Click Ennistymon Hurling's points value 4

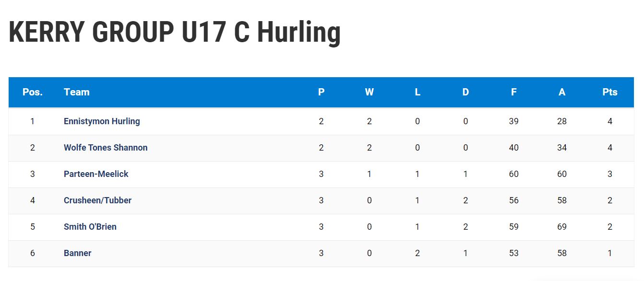click(610, 121)
